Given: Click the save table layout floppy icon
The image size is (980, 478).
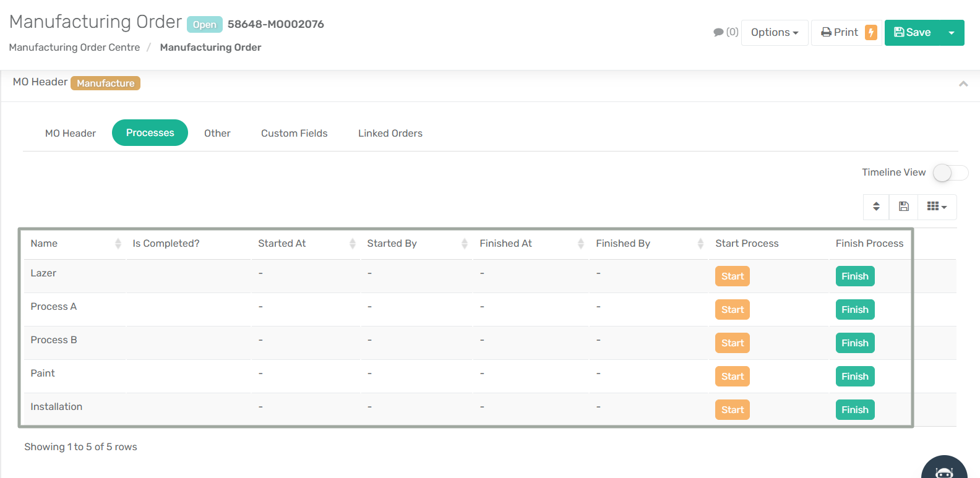Looking at the screenshot, I should (904, 207).
